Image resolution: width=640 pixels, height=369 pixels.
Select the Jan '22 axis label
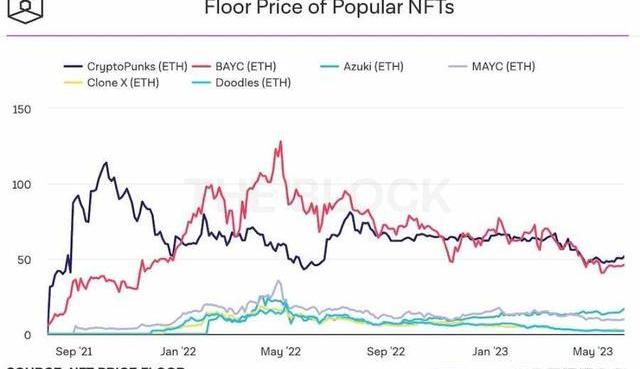[x=178, y=351]
